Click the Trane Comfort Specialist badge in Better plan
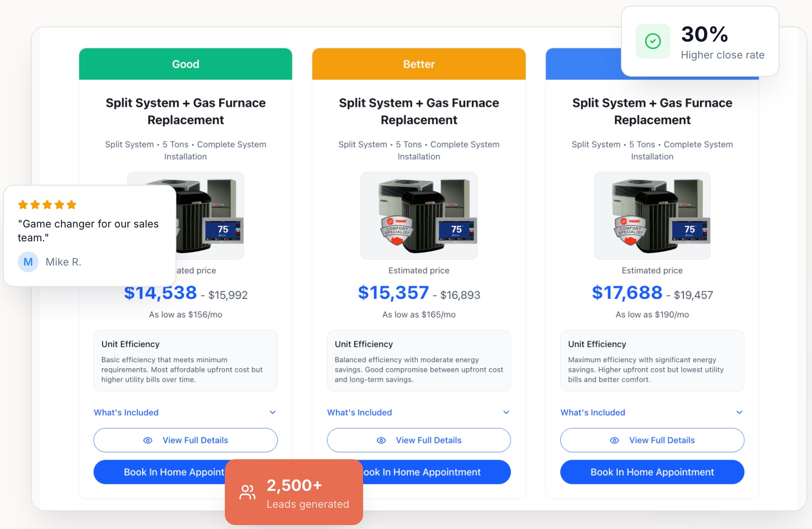812x529 pixels. [396, 230]
